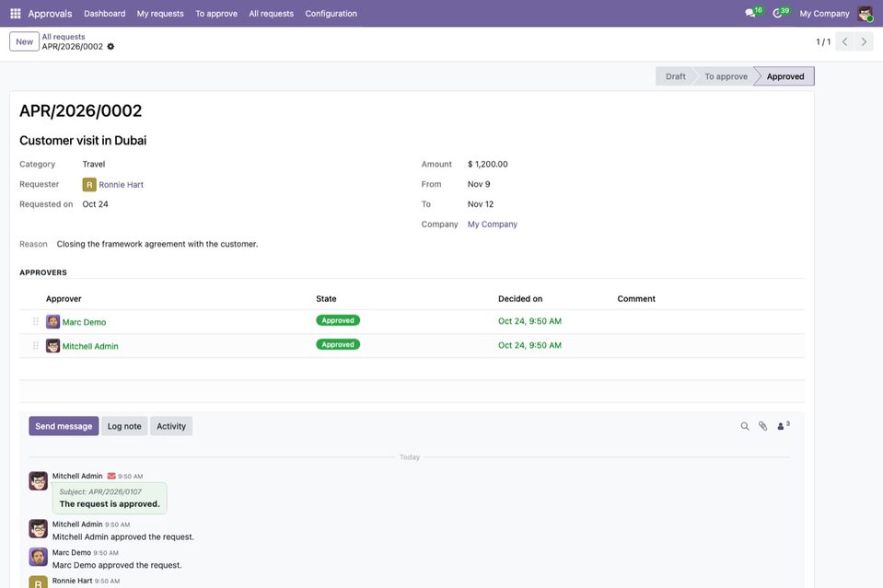
Task: Show followers icon in chatter
Action: tap(784, 426)
